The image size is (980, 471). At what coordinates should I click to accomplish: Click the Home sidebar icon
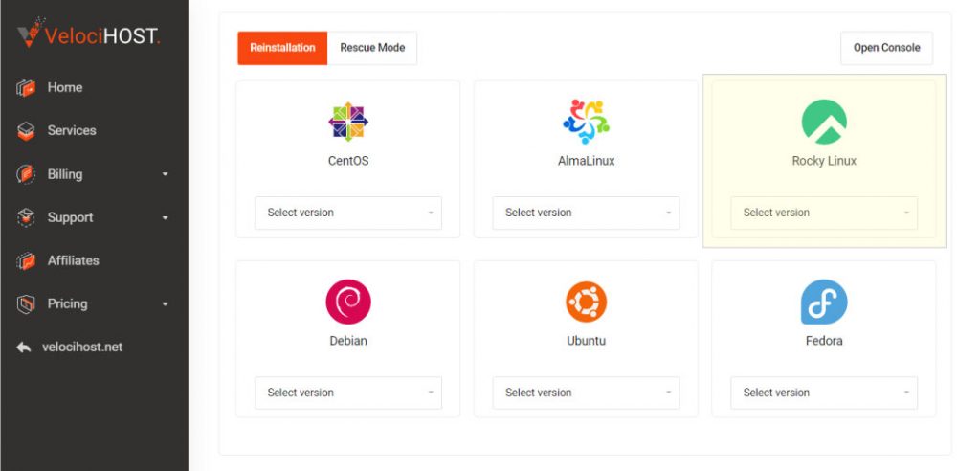tap(26, 87)
